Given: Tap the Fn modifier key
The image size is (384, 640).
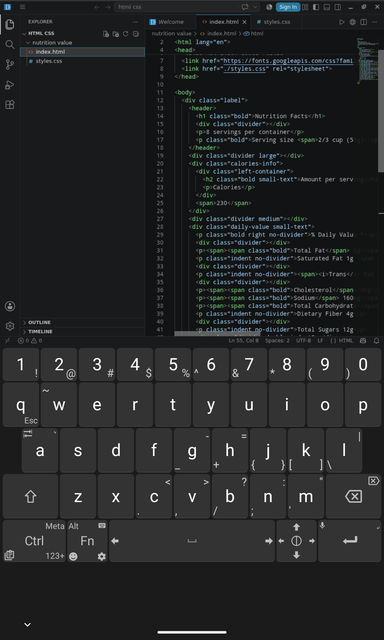Looking at the screenshot, I should tap(87, 541).
